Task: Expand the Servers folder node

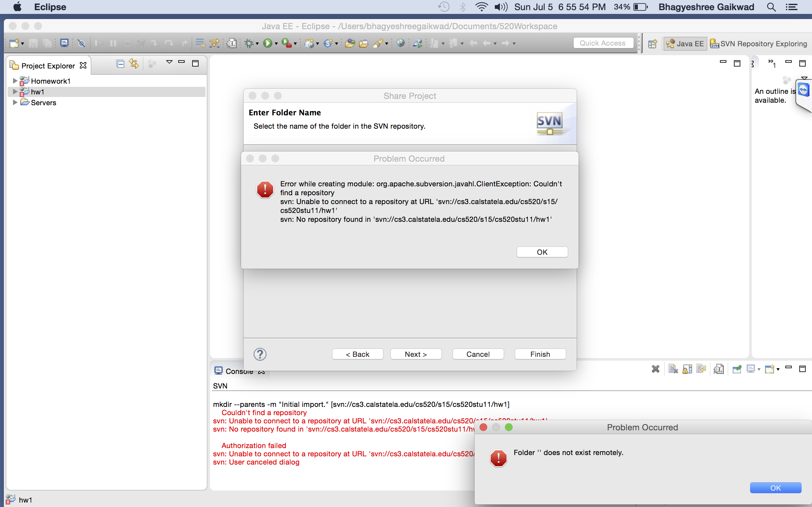Action: (15, 102)
